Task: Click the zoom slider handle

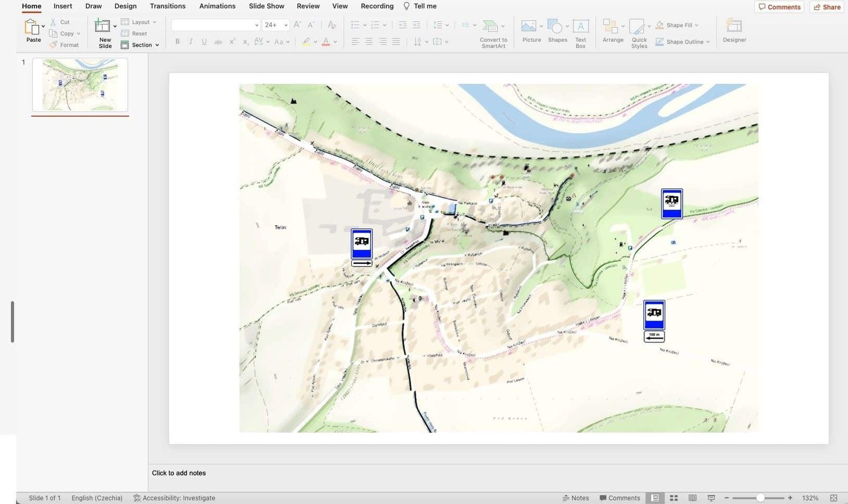Action: (x=760, y=498)
